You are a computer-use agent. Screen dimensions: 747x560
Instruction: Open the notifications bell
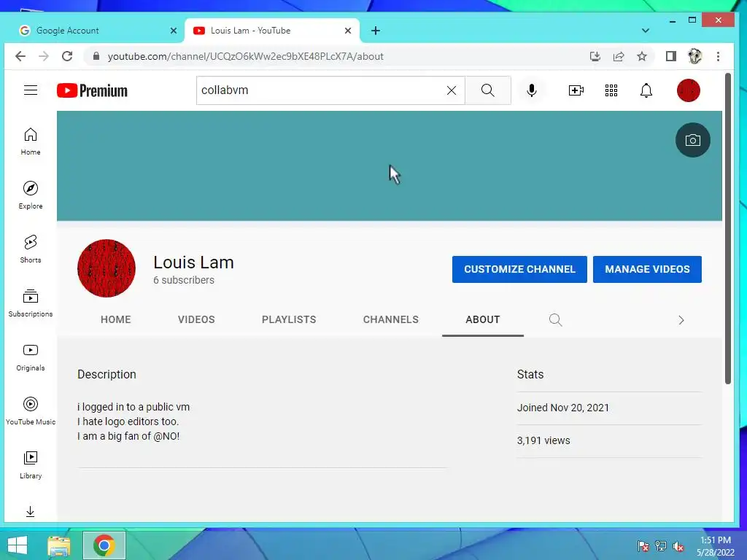point(646,90)
